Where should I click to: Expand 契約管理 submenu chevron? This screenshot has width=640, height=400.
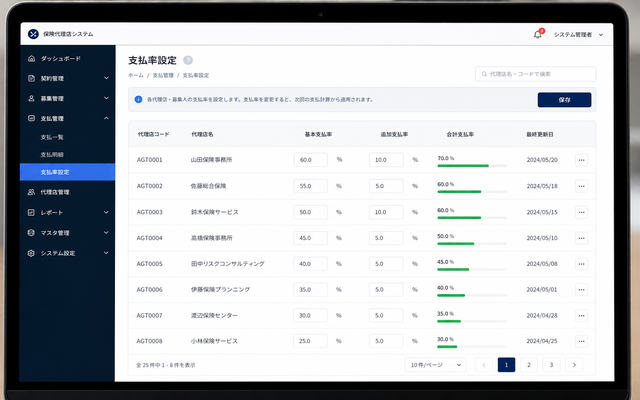tap(106, 78)
